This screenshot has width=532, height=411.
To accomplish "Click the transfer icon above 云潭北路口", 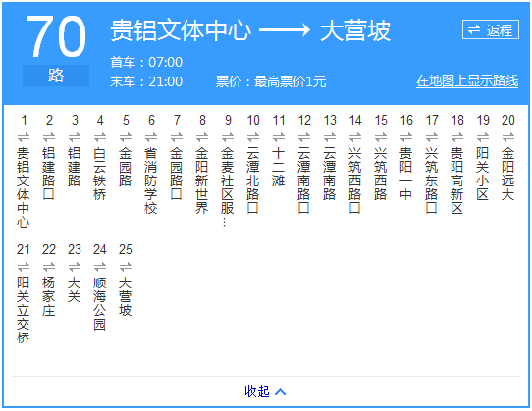I will click(x=253, y=137).
